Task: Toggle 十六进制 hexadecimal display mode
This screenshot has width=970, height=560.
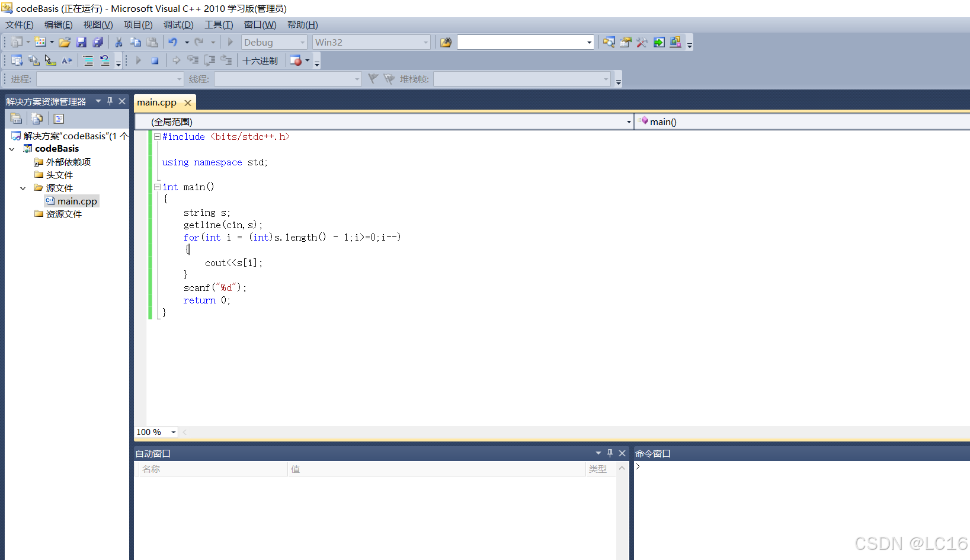Action: point(260,60)
